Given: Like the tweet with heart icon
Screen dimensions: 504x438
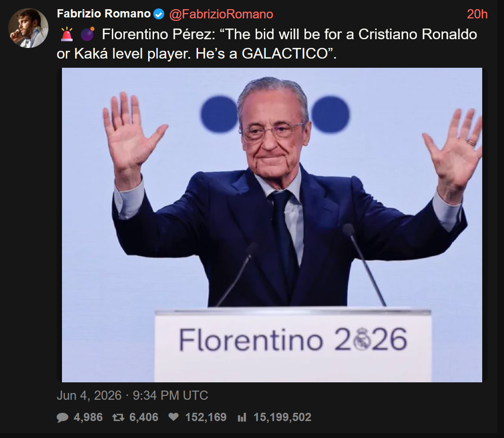Looking at the screenshot, I should 174,417.
